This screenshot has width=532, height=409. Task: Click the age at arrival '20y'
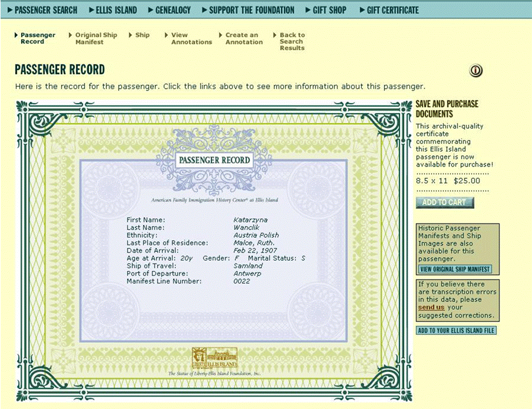186,258
